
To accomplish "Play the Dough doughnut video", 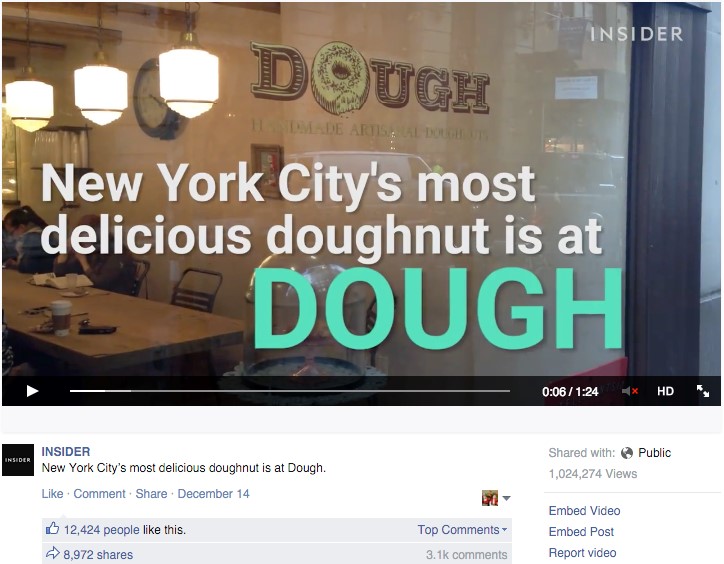I will 32,391.
